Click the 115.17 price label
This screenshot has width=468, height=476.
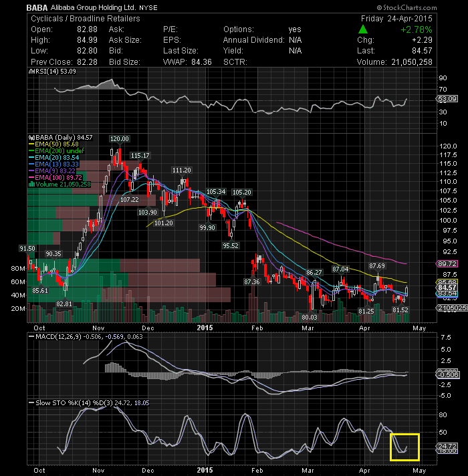click(140, 156)
